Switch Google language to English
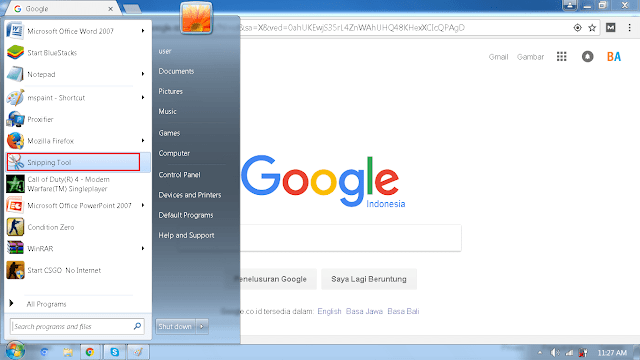The height and width of the screenshot is (360, 640). [x=329, y=311]
